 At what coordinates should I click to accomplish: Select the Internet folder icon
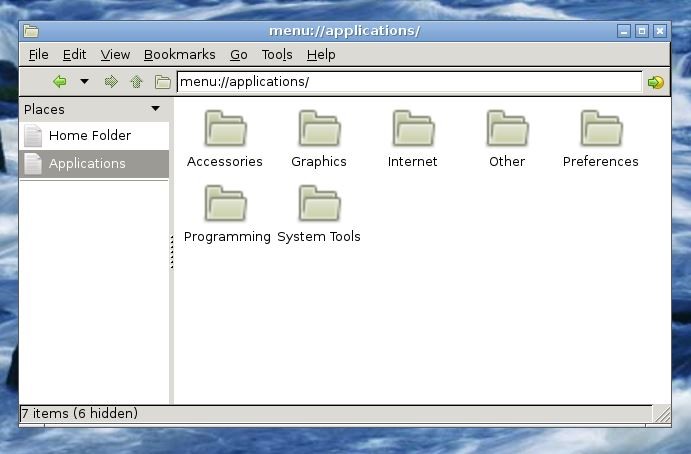coord(413,128)
